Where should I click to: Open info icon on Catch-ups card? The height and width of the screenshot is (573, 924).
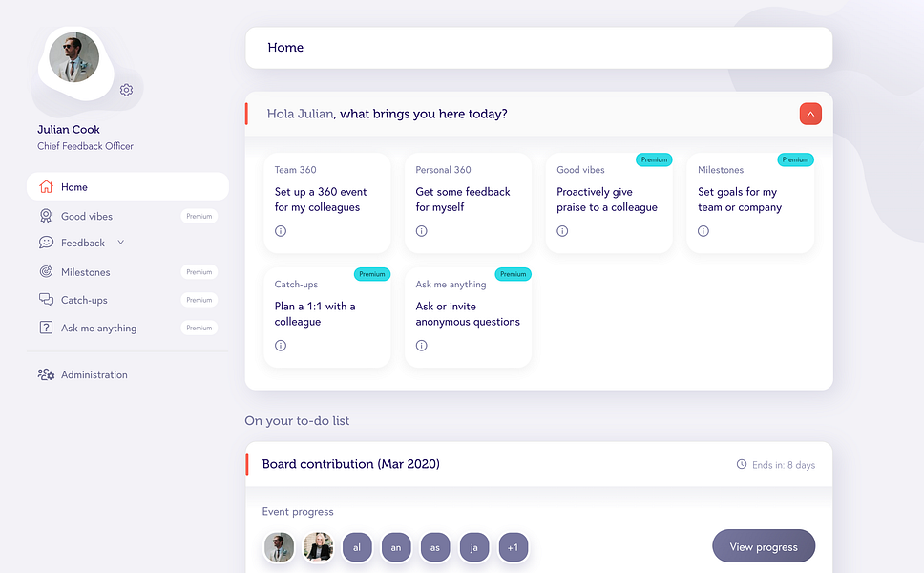click(281, 346)
